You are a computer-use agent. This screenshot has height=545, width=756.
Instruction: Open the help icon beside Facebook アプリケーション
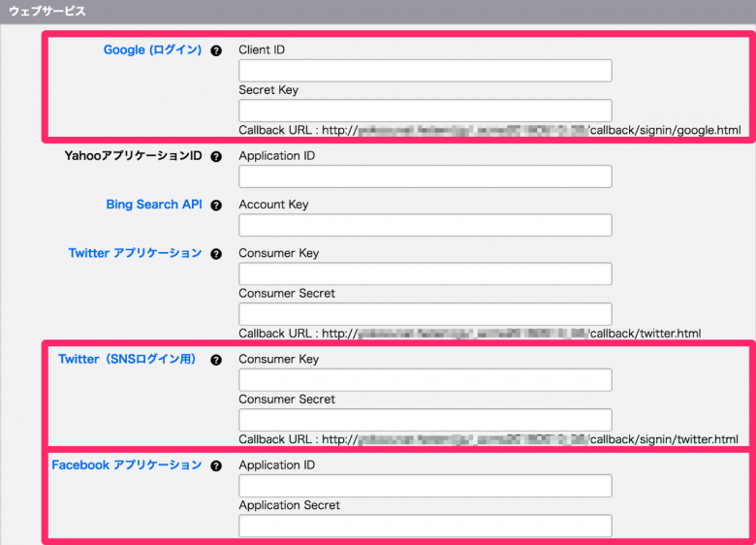(216, 465)
